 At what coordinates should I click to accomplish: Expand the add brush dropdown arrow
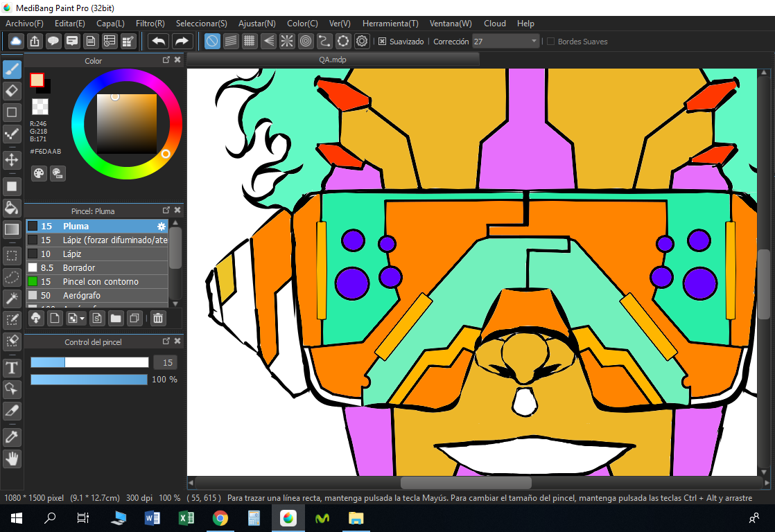[82, 319]
